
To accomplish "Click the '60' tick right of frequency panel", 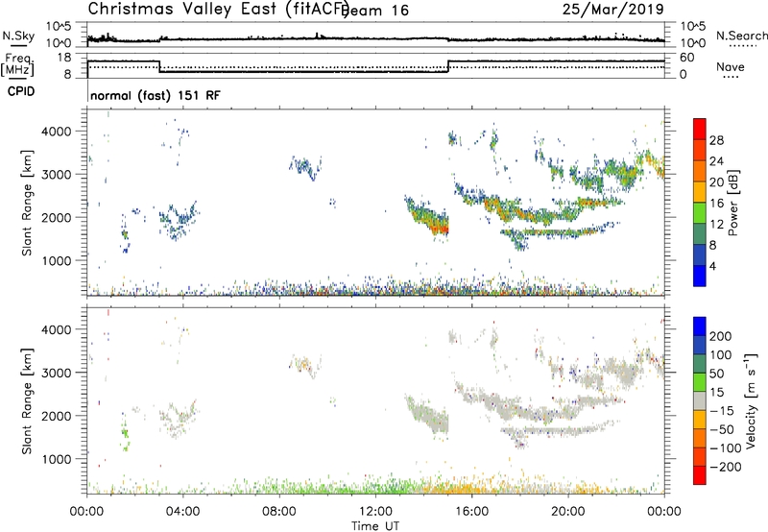I will [687, 58].
